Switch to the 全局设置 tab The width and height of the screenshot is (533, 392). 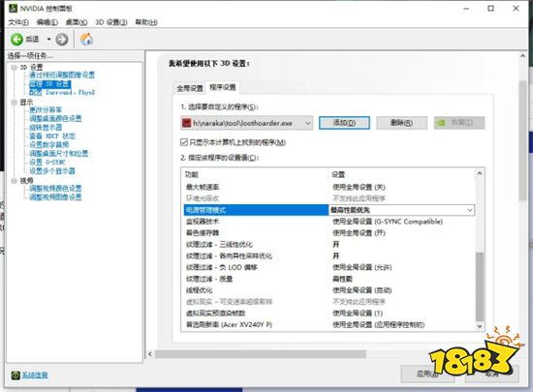pyautogui.click(x=190, y=88)
